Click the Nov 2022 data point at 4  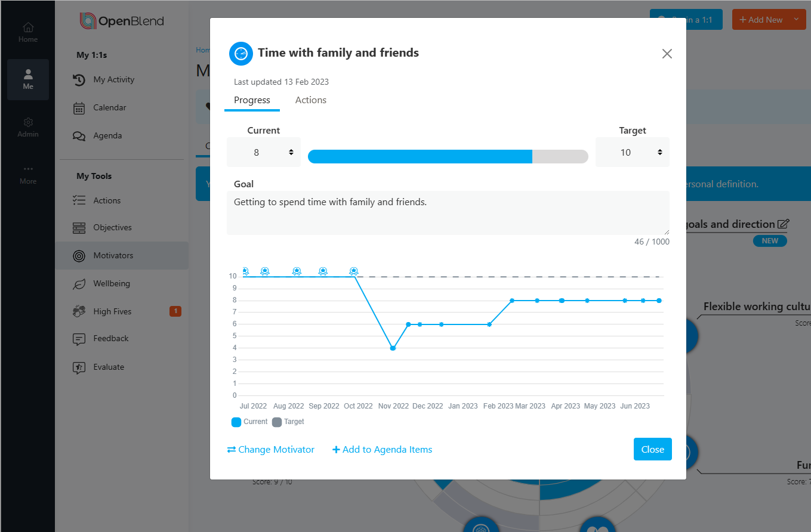point(393,348)
